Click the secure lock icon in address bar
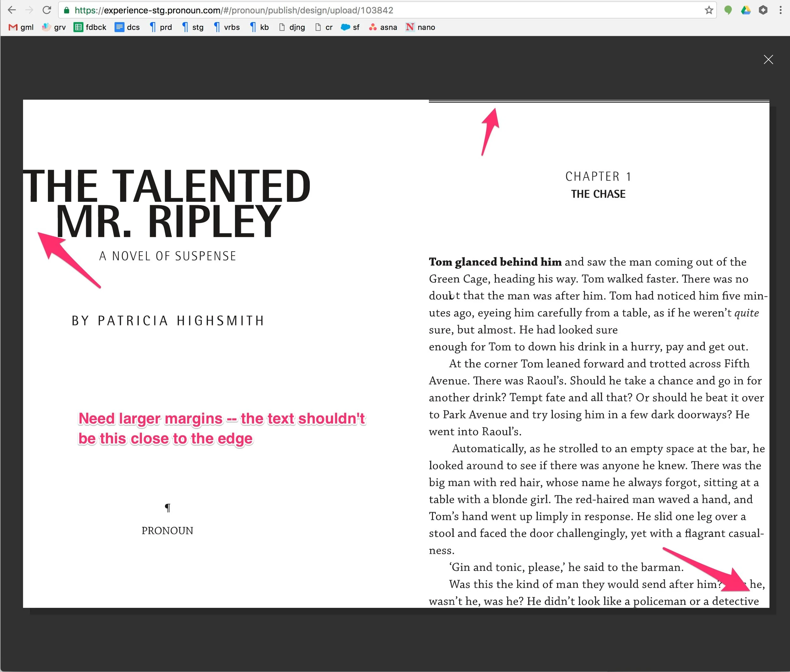Image resolution: width=790 pixels, height=672 pixels. click(67, 10)
